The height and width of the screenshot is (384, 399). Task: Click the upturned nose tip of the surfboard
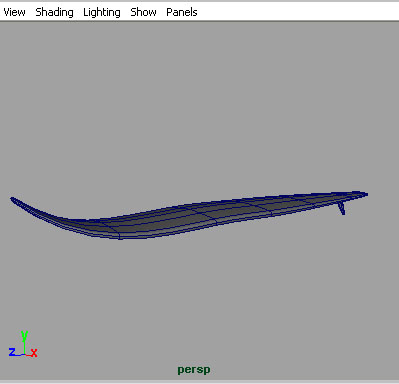click(14, 200)
